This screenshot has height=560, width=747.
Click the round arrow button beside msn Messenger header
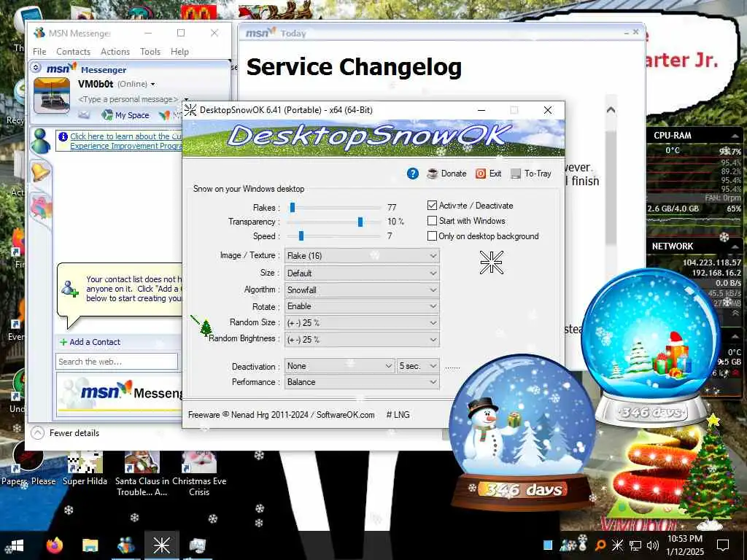pyautogui.click(x=36, y=68)
